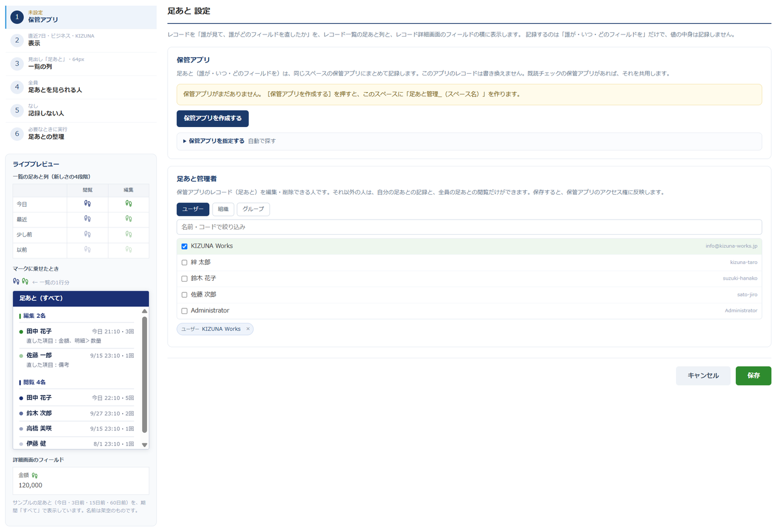The height and width of the screenshot is (532, 777).
Task: Click the 今日 row 編集 footprint icon
Action: tap(128, 204)
